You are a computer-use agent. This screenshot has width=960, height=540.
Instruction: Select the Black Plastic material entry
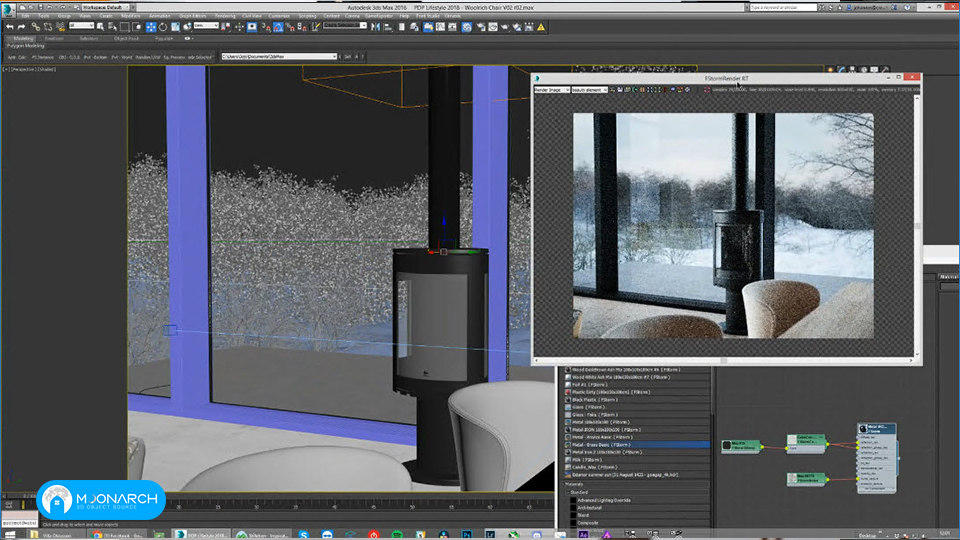pos(637,400)
